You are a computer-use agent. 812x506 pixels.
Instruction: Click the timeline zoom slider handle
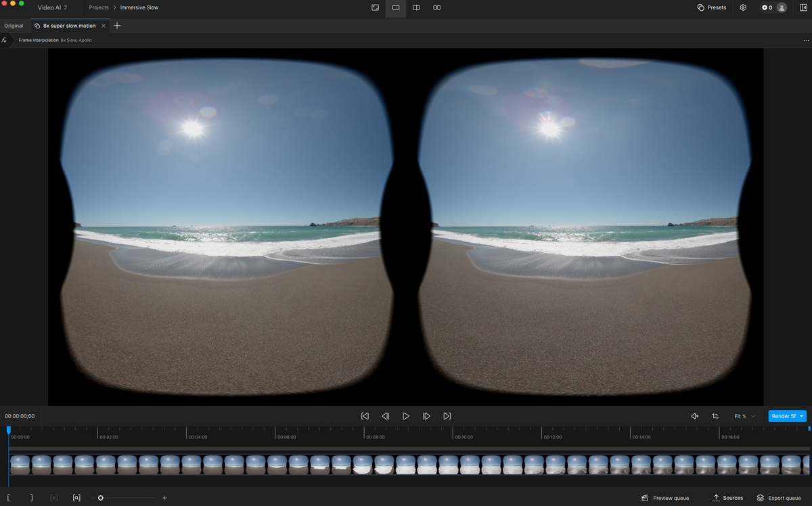click(x=101, y=498)
